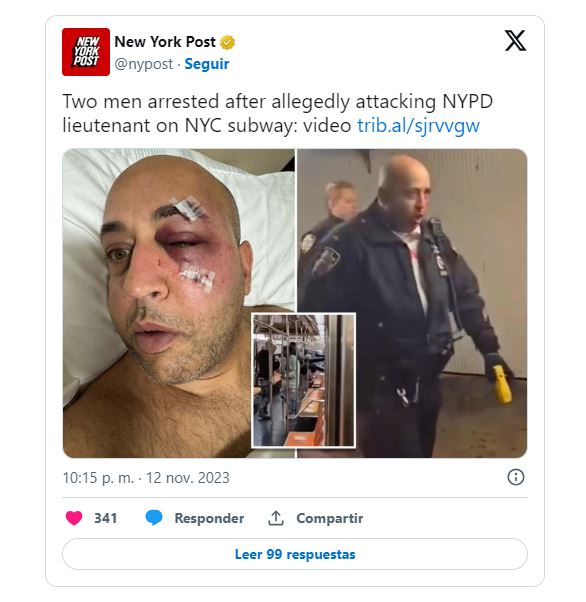Click the 341 likes count
The width and height of the screenshot is (586, 602).
(x=106, y=518)
